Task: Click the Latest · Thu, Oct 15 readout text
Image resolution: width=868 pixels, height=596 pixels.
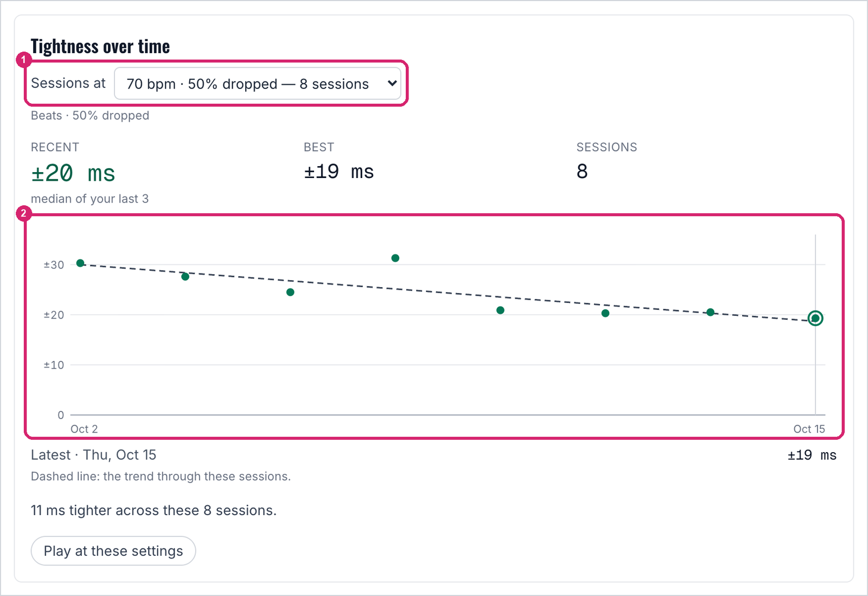Action: click(x=93, y=455)
